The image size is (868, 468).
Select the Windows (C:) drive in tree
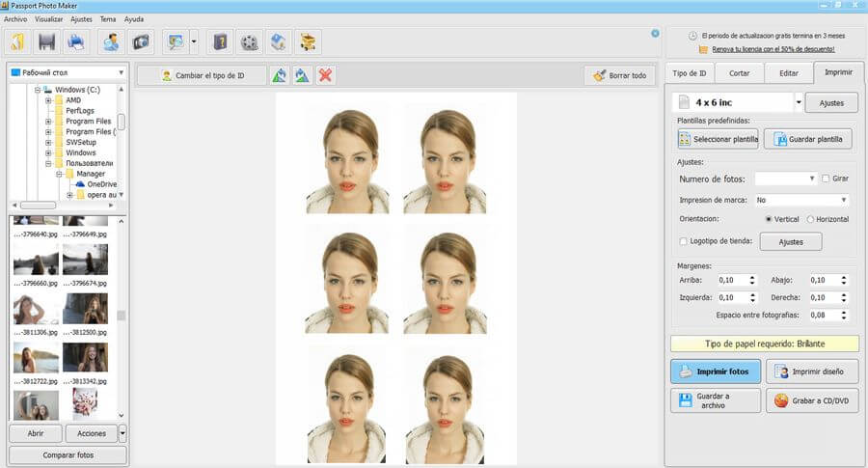(x=71, y=89)
